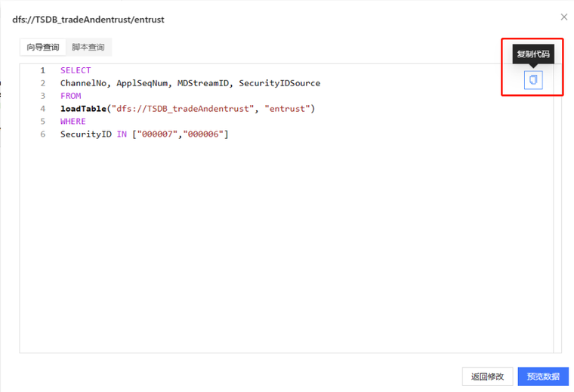574x392 pixels.
Task: Click the loadTable function name
Action: pyautogui.click(x=83, y=109)
